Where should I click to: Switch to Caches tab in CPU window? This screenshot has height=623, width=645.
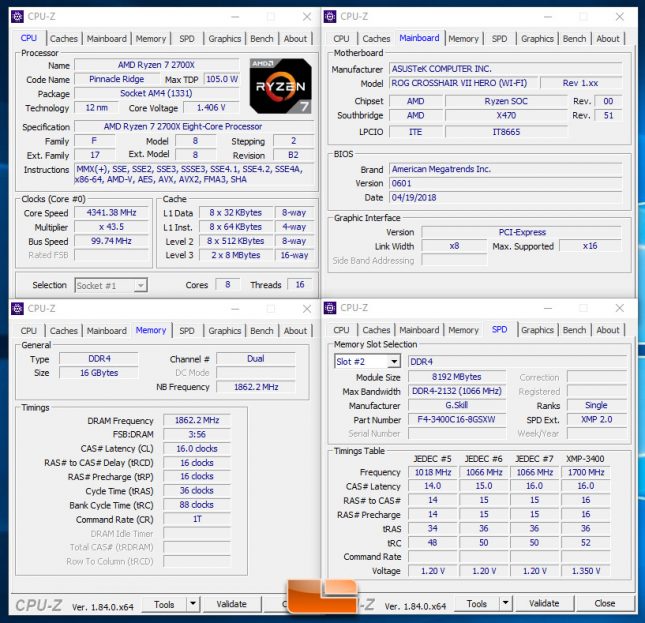(x=63, y=39)
